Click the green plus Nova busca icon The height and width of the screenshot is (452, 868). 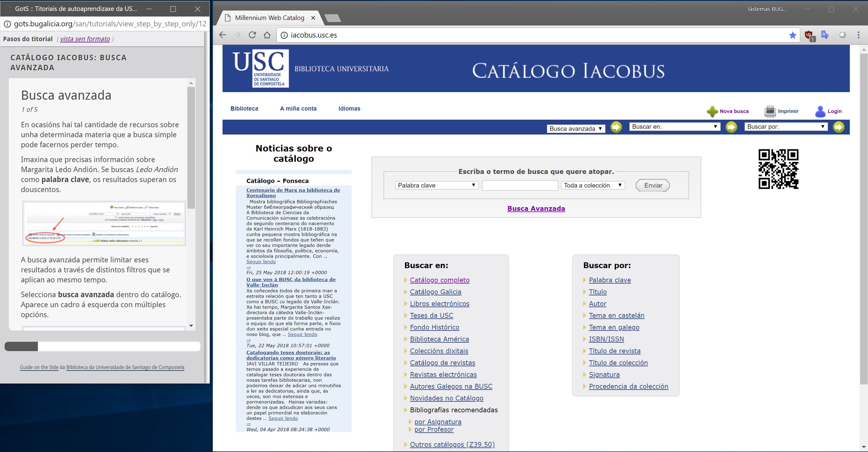click(712, 111)
